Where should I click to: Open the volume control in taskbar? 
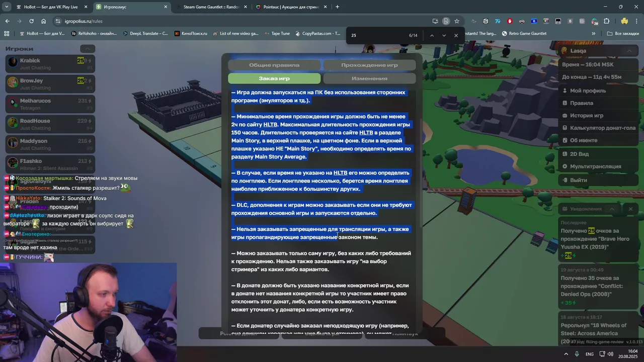coord(610,354)
